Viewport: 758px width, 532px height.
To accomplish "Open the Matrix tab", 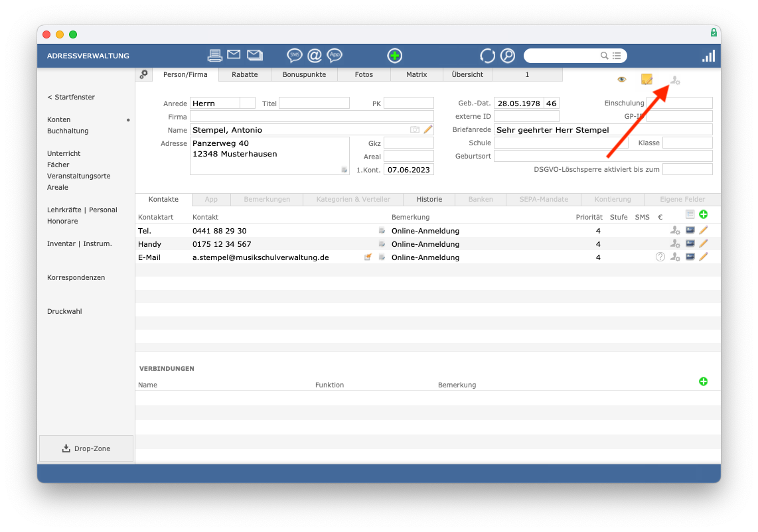I will [x=416, y=74].
